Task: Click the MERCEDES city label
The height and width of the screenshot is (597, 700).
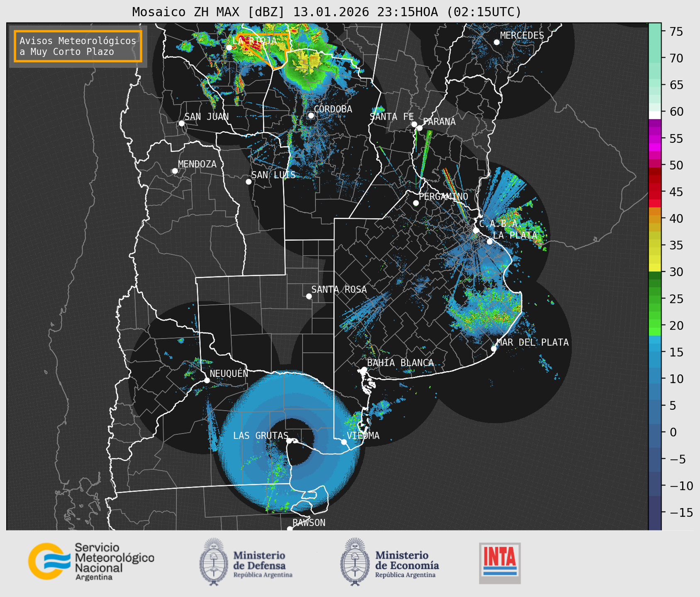Action: click(x=522, y=36)
